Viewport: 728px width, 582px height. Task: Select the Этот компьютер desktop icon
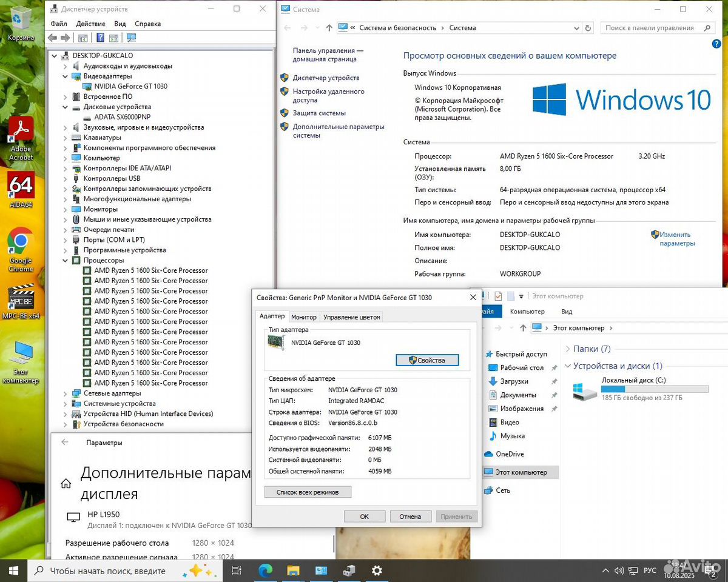click(21, 363)
